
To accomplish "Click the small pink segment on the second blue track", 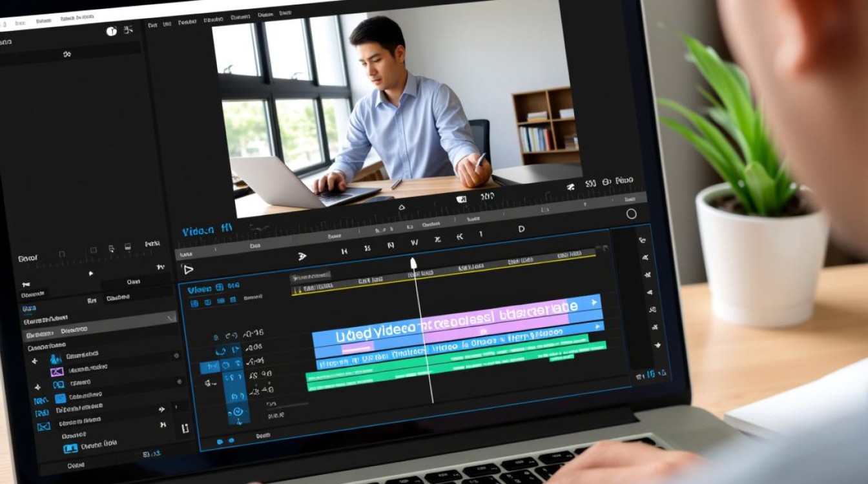I will tap(358, 348).
